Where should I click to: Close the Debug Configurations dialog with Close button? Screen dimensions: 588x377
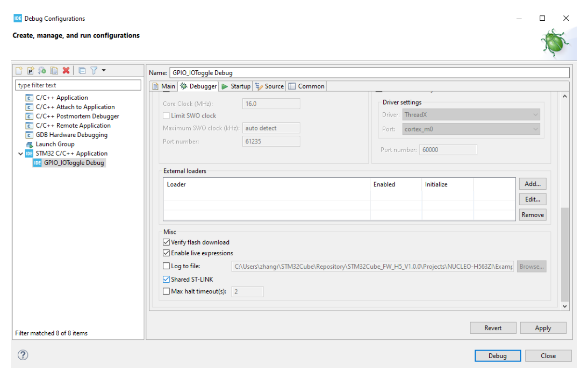click(x=548, y=356)
